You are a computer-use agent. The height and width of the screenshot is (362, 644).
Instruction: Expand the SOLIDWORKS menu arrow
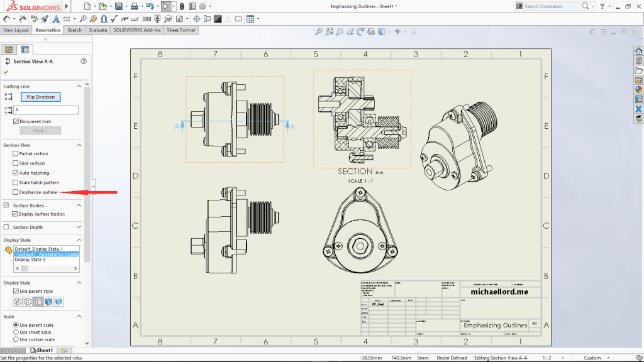(x=67, y=6)
